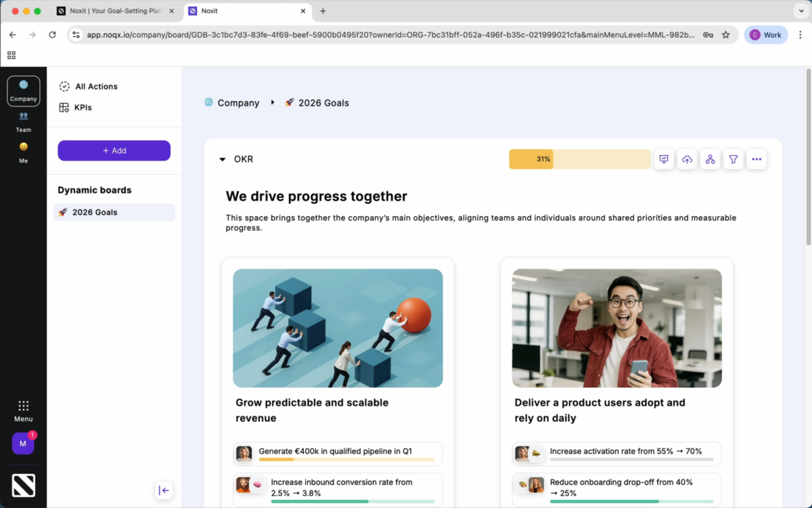Viewport: 812px width, 508px height.
Task: Expand the Company breadcrumb arrow
Action: (273, 103)
